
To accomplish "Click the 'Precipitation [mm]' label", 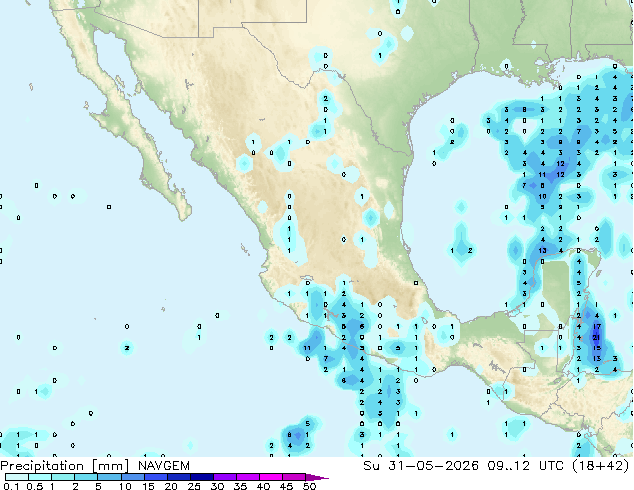I will coord(65,466).
